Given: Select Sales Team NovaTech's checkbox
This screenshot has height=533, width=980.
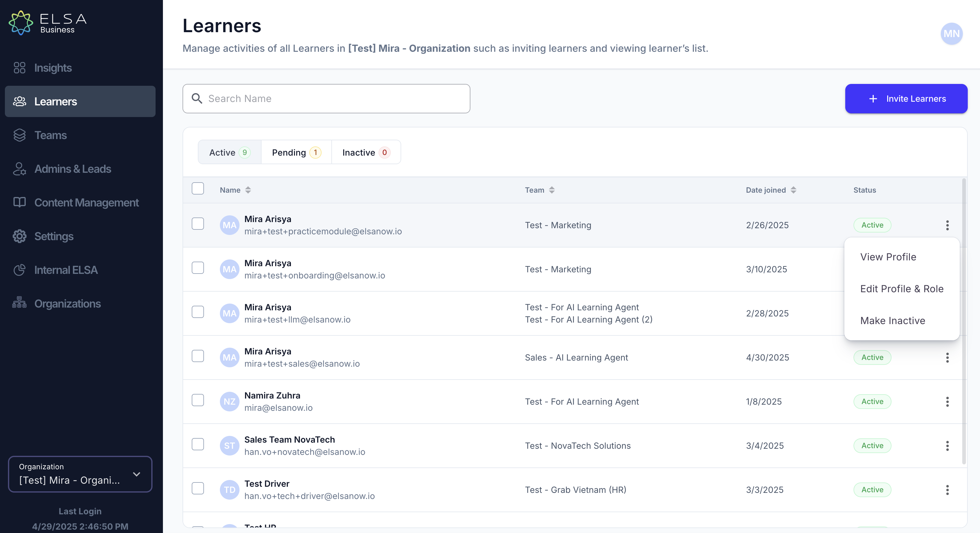Looking at the screenshot, I should [198, 444].
